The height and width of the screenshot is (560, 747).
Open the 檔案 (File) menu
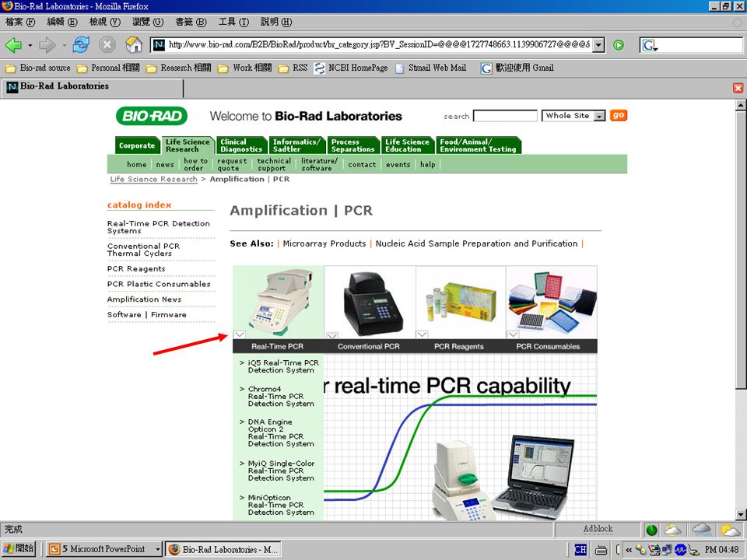tap(20, 23)
